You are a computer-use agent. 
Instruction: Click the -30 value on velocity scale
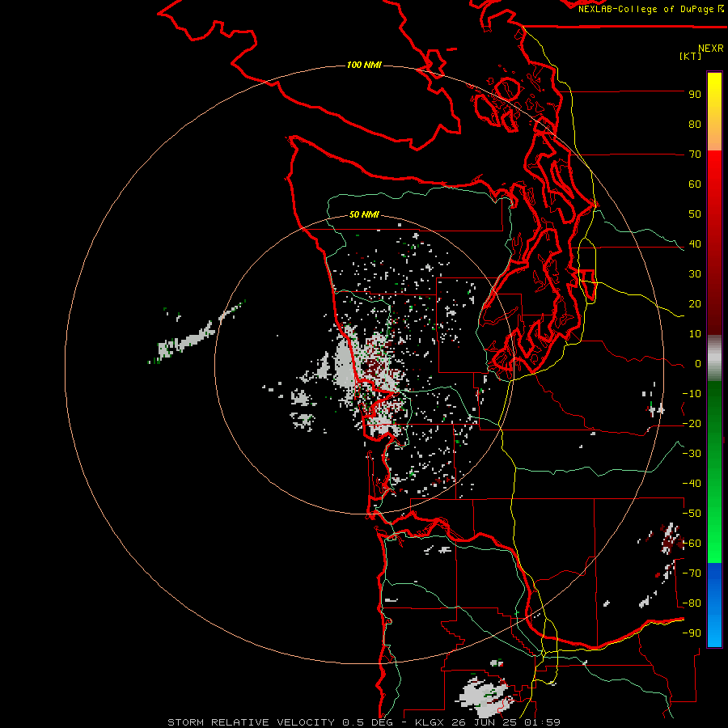692,454
